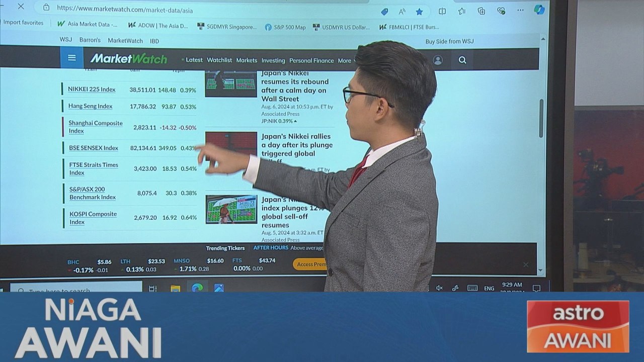Click the page scroll-up arrow
Viewport: 644px width, 362px height.
pyautogui.click(x=542, y=39)
